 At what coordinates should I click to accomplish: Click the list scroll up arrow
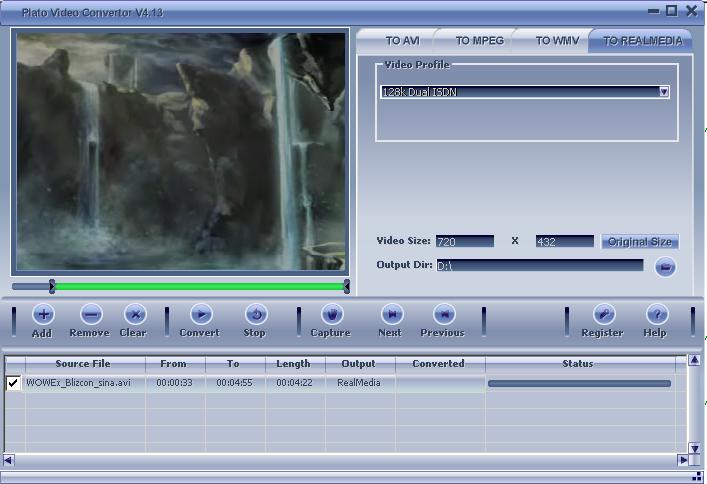[694, 360]
